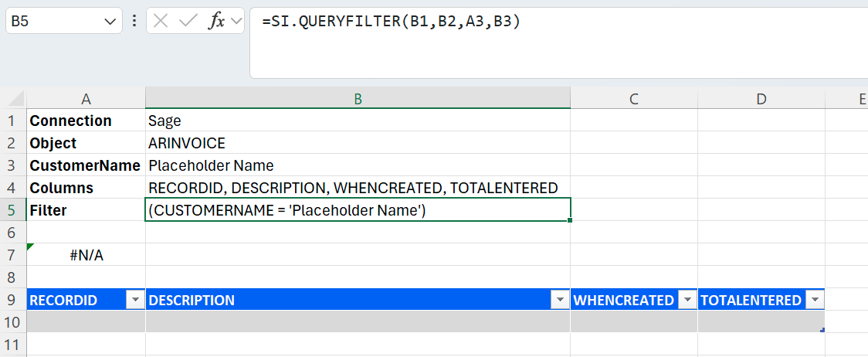Click the Enter checkmark icon in formula bar
Image resolution: width=868 pixels, height=357 pixels.
[x=188, y=22]
